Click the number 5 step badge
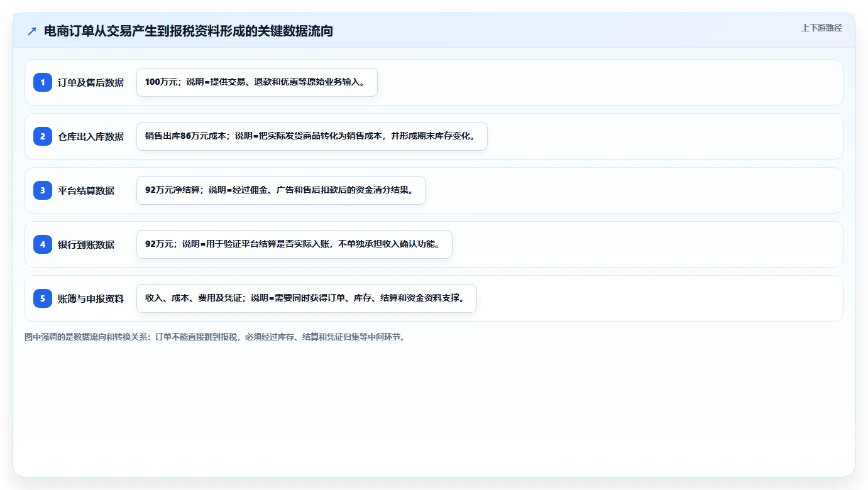Viewport: 868px width, 490px height. coord(43,298)
